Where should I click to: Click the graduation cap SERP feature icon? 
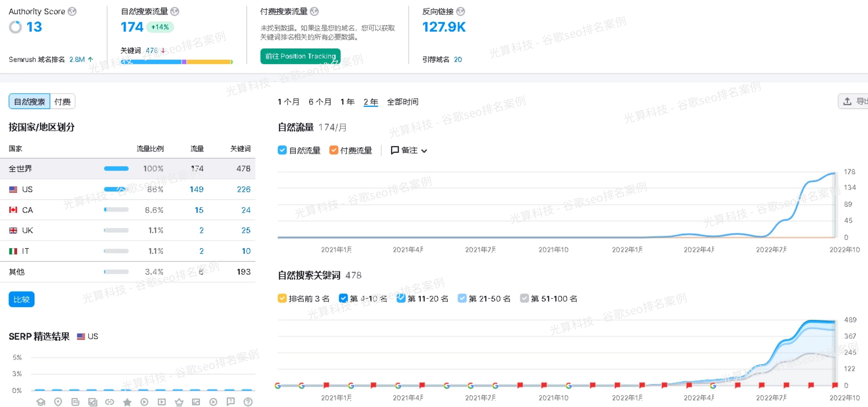[41, 402]
